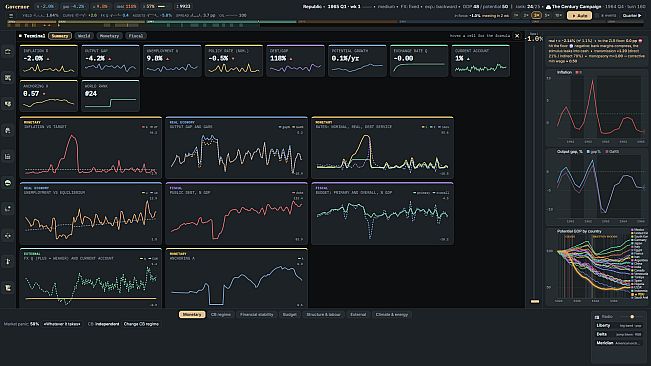The height and width of the screenshot is (366, 651).
Task: Click the 9922 pill in top bar
Action: pyautogui.click(x=183, y=7)
